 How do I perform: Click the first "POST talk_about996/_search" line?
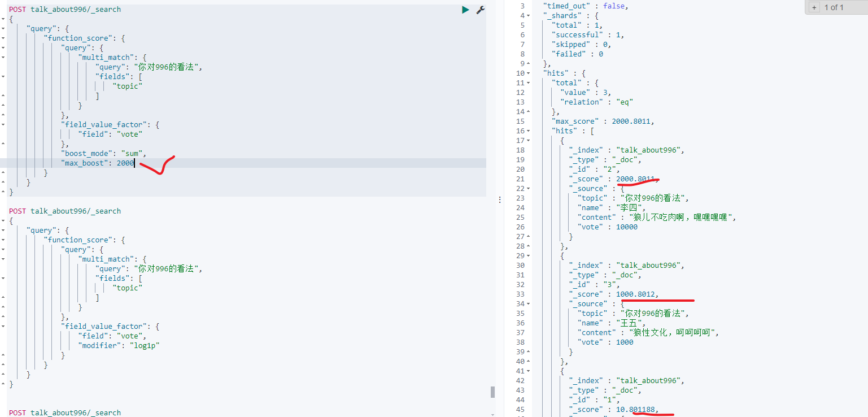pos(65,10)
